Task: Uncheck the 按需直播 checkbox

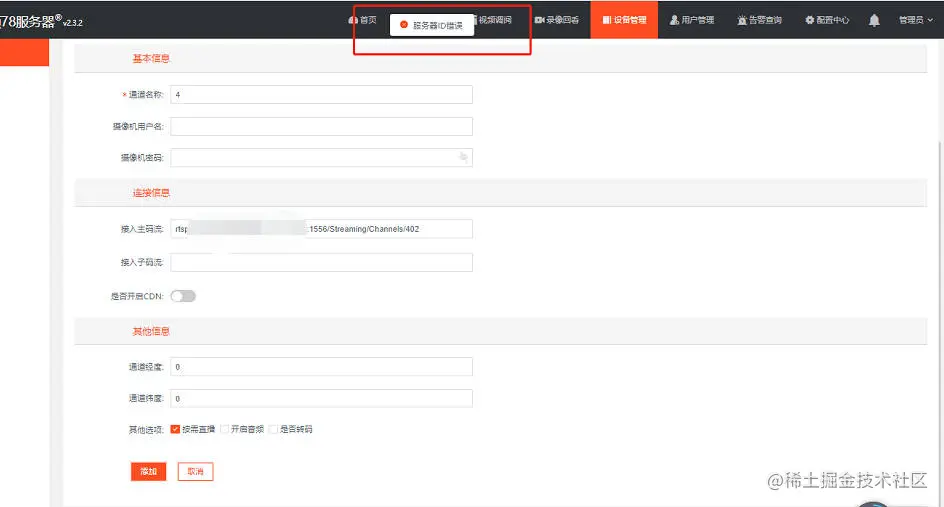Action: [x=175, y=429]
